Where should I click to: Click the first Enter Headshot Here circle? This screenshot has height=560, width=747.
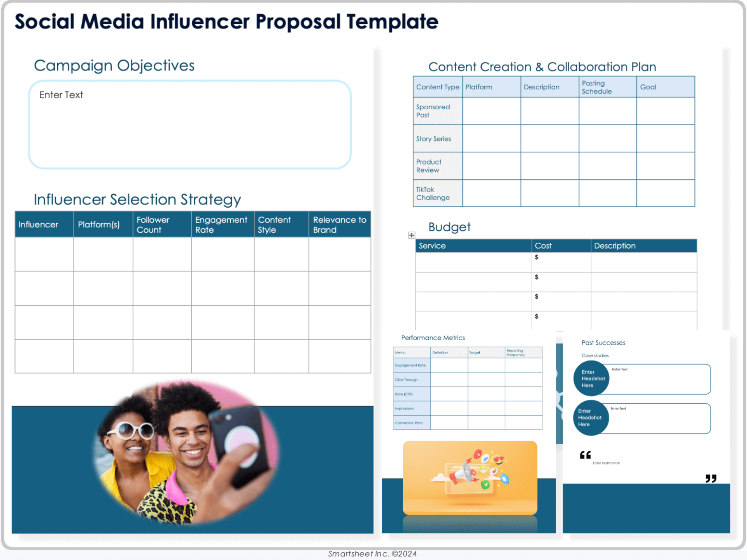pyautogui.click(x=591, y=378)
